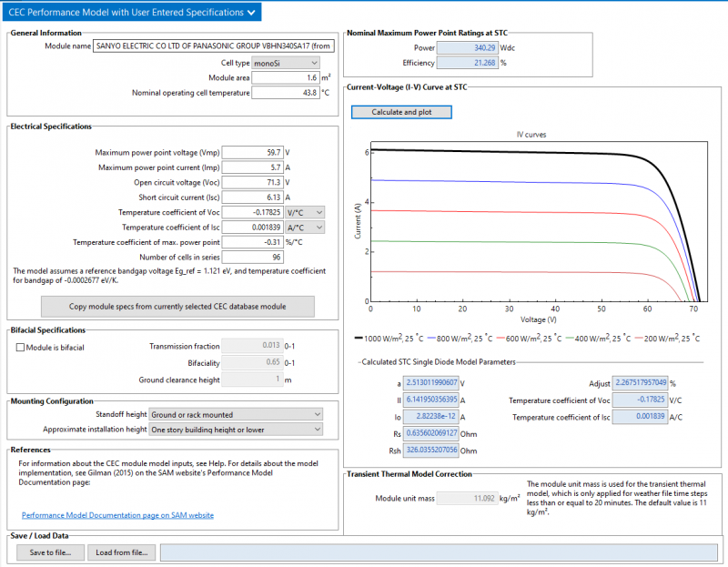Open the Standoff height dropdown

pyautogui.click(x=236, y=414)
